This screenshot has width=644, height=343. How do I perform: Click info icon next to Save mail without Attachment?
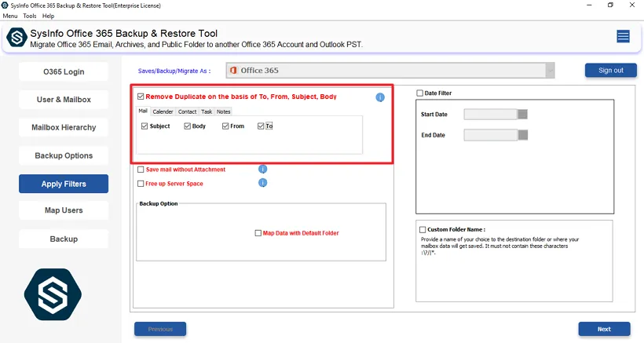(x=263, y=169)
